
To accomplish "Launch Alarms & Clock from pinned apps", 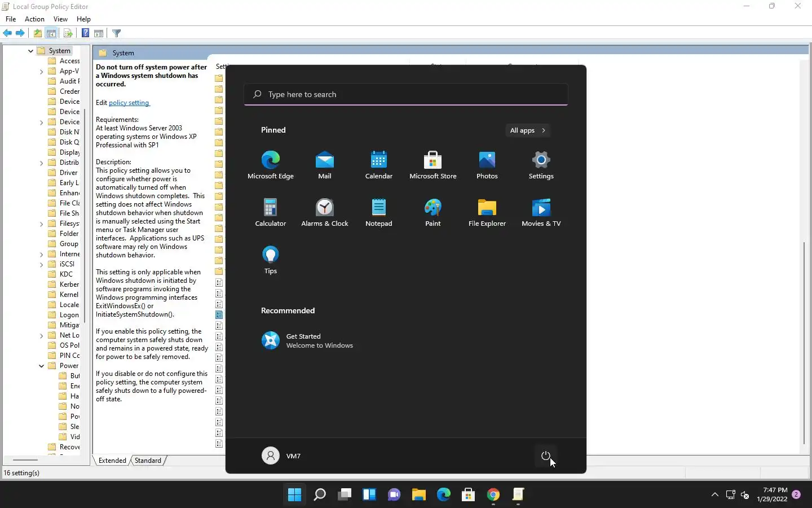I will click(x=325, y=212).
